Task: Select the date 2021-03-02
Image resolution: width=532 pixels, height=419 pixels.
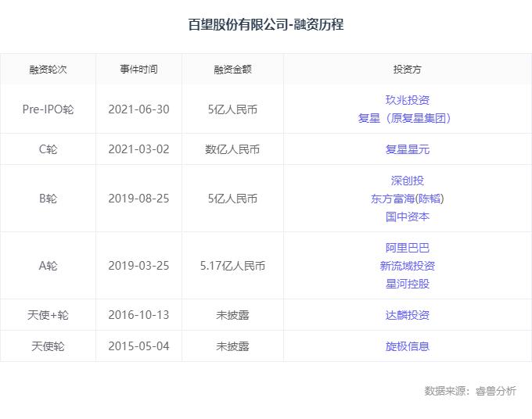Action: coord(138,149)
